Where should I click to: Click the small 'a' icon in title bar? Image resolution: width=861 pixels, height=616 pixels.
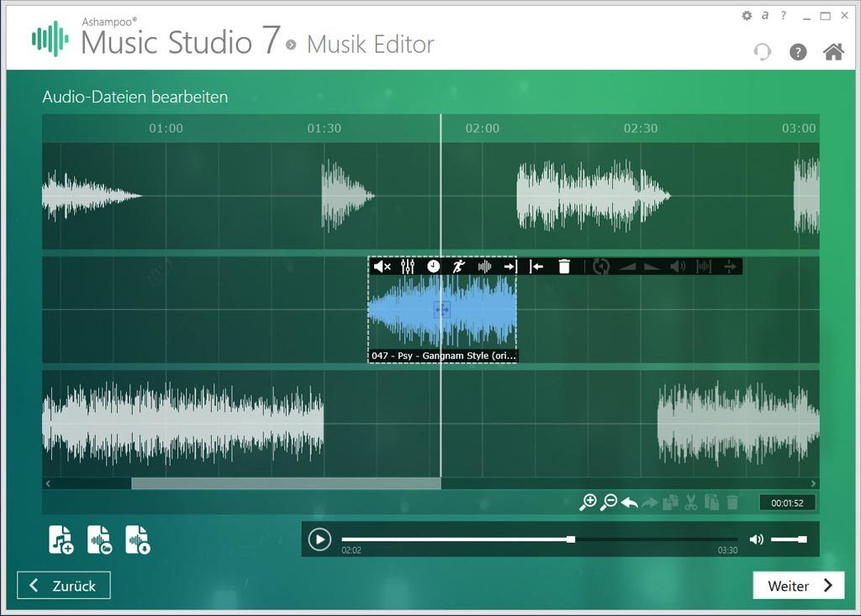pyautogui.click(x=765, y=15)
